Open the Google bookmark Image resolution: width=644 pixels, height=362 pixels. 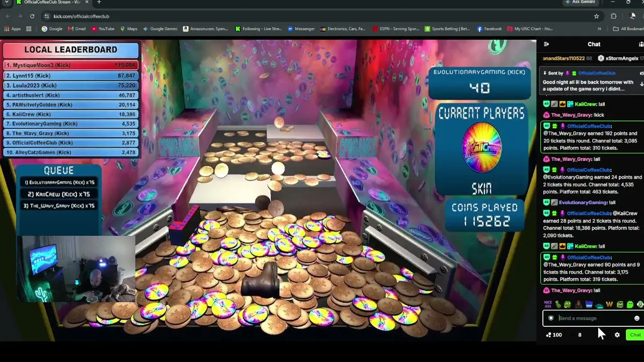tap(52, 29)
